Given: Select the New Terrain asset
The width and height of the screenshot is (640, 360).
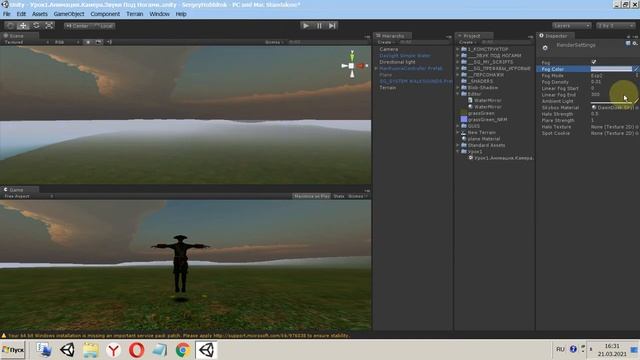Looking at the screenshot, I should click(x=478, y=133).
